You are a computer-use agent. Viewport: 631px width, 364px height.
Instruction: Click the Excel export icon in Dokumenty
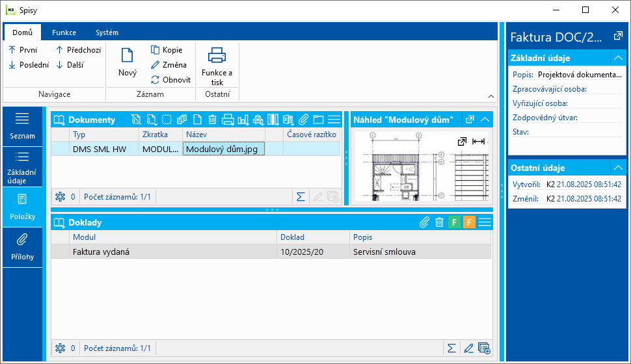click(x=288, y=120)
